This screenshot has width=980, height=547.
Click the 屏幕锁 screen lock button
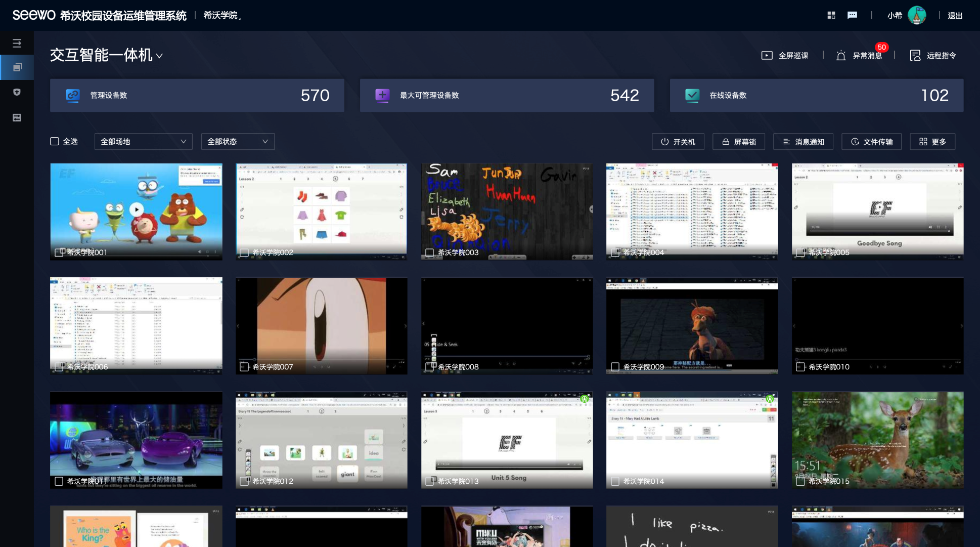click(739, 142)
